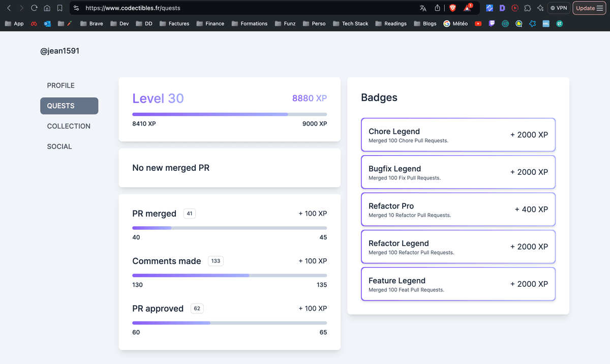Toggle the VPN button
This screenshot has width=610, height=364.
coord(558,8)
